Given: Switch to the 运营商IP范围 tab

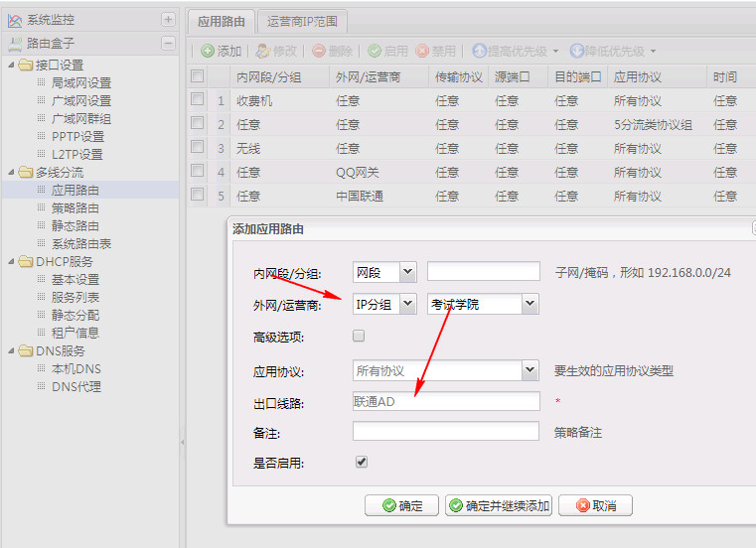Looking at the screenshot, I should tap(302, 21).
